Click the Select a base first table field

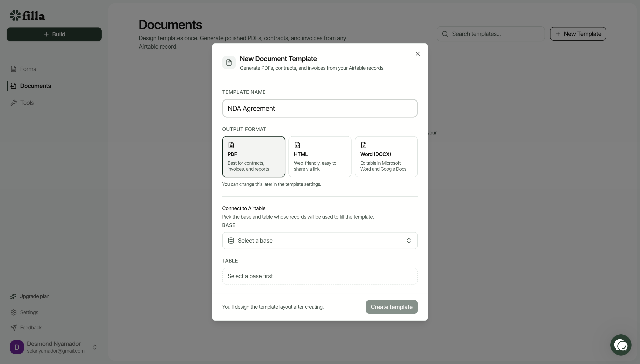tap(320, 276)
